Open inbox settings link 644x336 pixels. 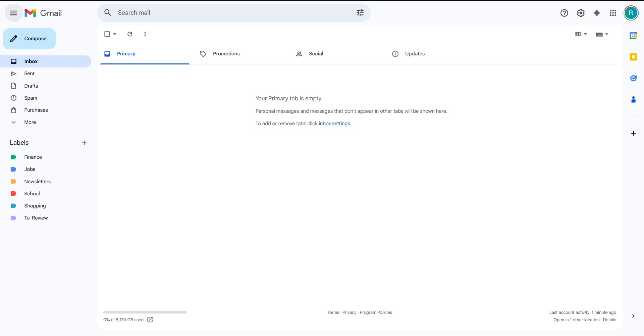pyautogui.click(x=334, y=123)
